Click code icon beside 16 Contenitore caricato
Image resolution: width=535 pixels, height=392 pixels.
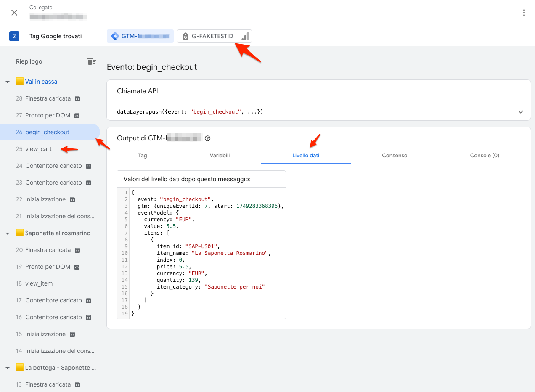click(89, 318)
